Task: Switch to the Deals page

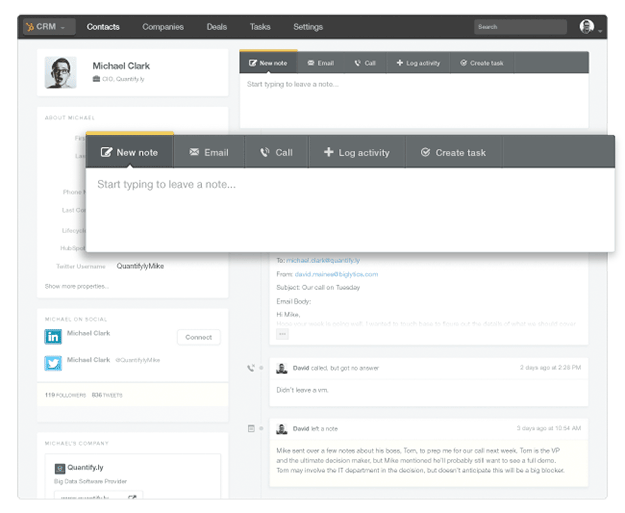Action: (217, 27)
